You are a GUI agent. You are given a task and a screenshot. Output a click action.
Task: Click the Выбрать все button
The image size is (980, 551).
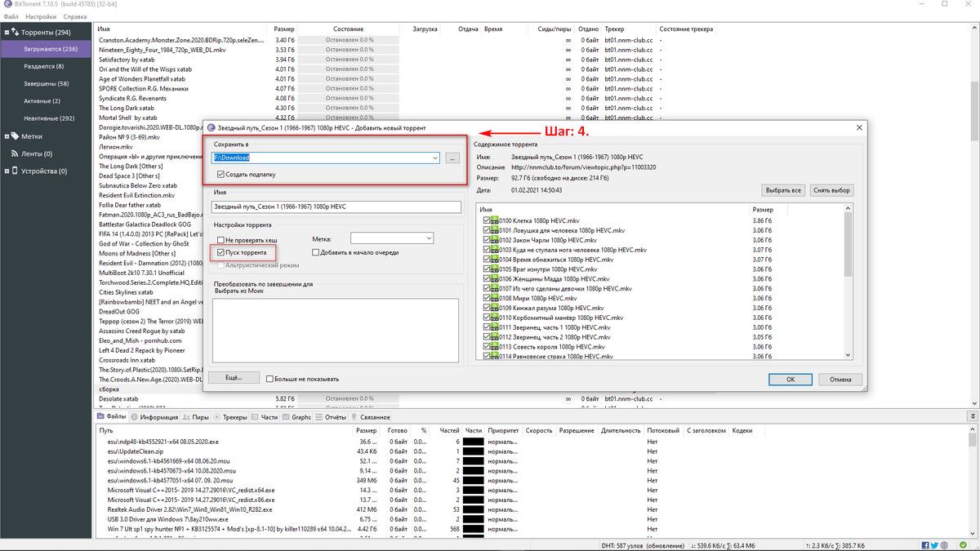pyautogui.click(x=783, y=190)
